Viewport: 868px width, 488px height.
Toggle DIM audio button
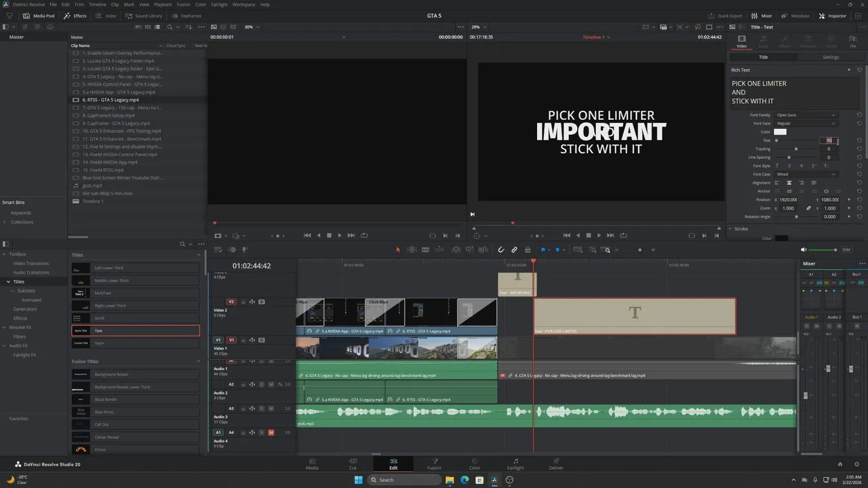pos(846,250)
